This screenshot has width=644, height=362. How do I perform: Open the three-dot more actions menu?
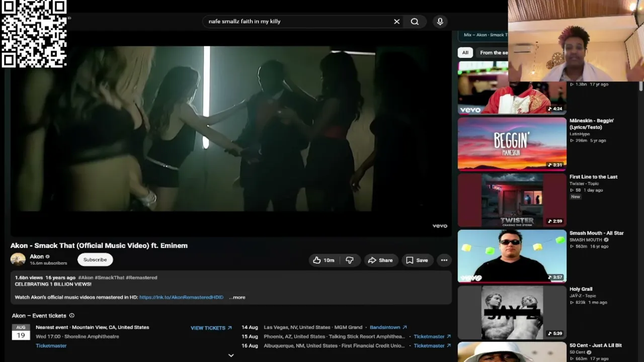click(444, 260)
